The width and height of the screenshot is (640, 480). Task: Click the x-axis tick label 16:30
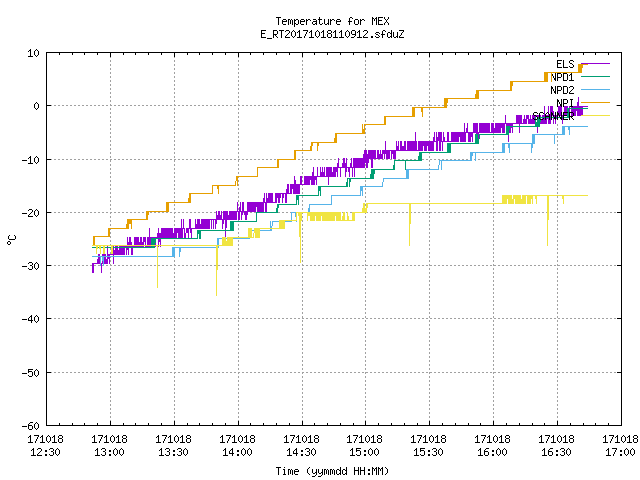point(556,452)
